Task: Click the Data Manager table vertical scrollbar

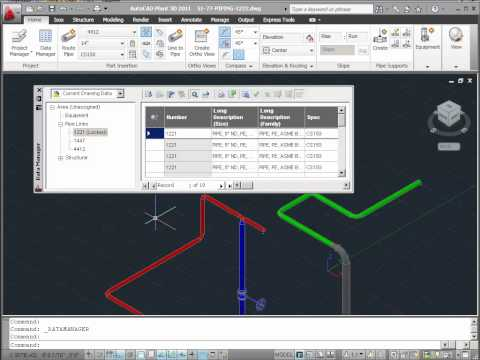Action: 342,142
